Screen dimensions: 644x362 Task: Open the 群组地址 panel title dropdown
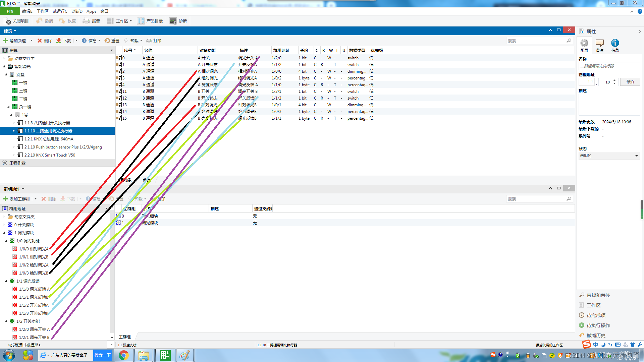coord(23,189)
